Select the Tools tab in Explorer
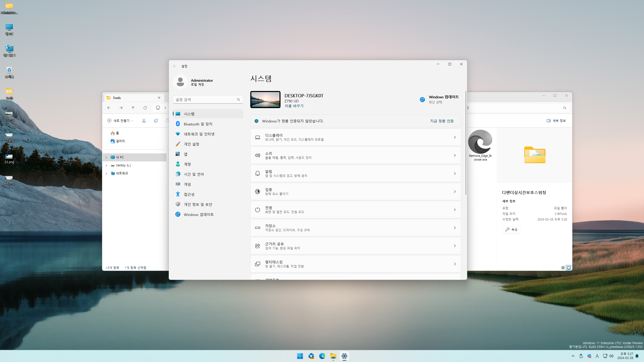The height and width of the screenshot is (362, 644). tap(135, 98)
